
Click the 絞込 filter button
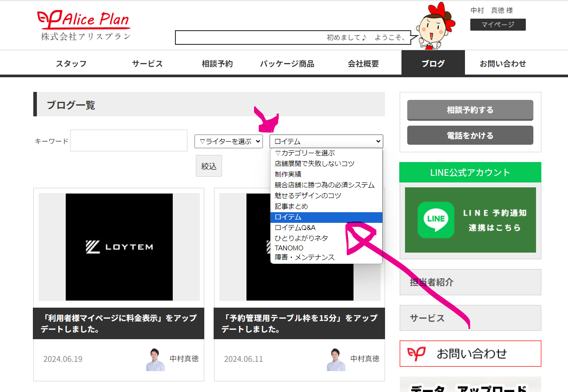(x=209, y=166)
